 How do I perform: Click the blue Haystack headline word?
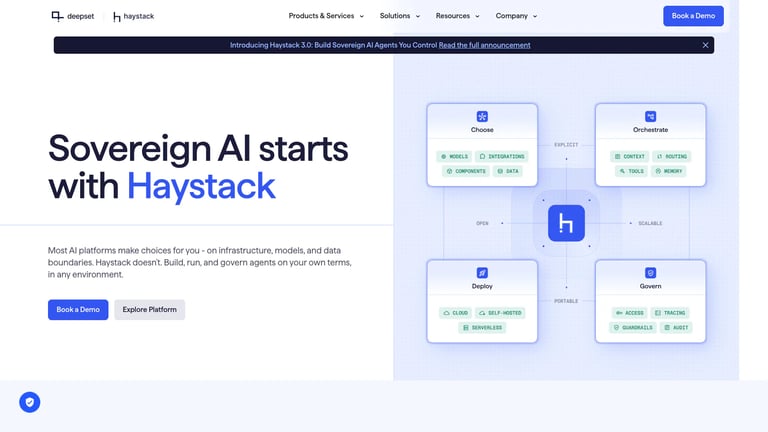click(x=201, y=187)
